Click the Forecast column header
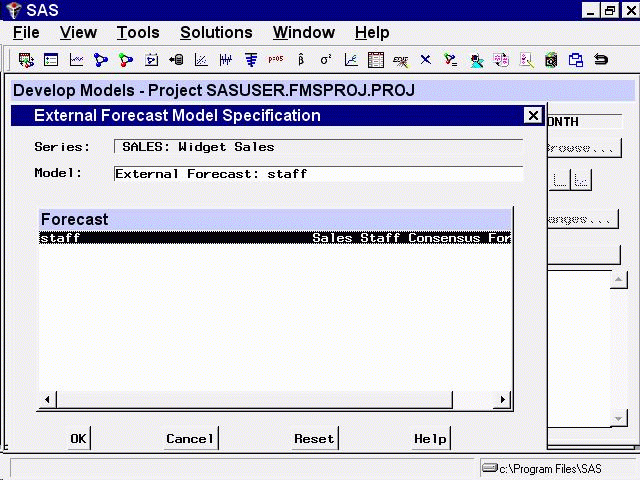Viewport: 640px width, 480px height. click(275, 219)
